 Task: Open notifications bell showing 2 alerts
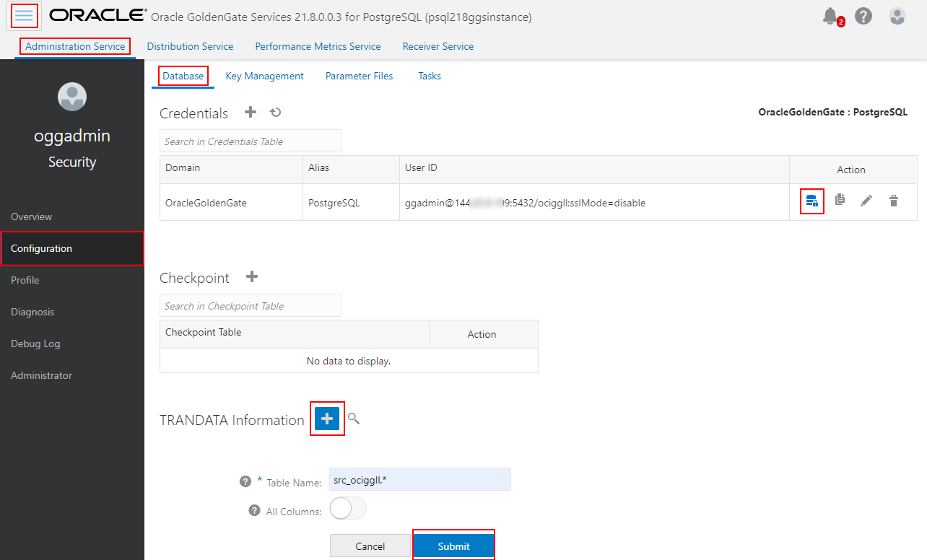tap(830, 15)
